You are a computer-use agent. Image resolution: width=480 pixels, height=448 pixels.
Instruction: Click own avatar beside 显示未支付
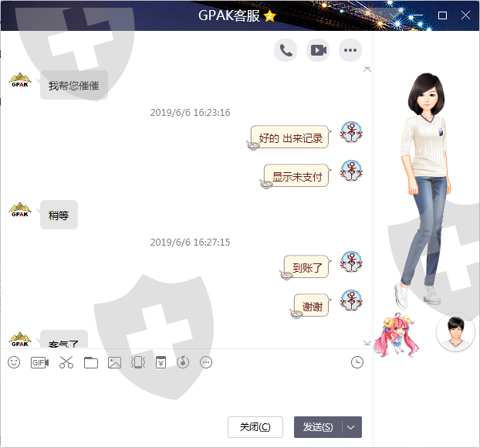[351, 171]
